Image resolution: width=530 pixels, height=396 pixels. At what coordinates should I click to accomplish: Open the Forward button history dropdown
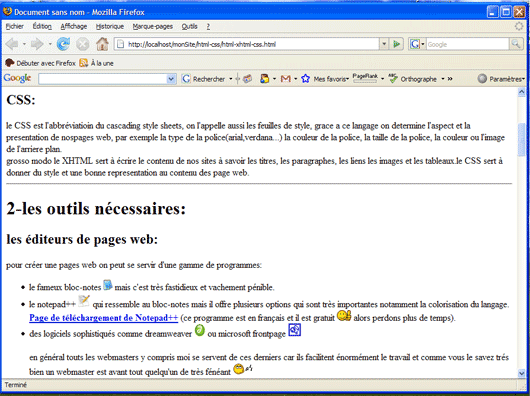point(50,44)
